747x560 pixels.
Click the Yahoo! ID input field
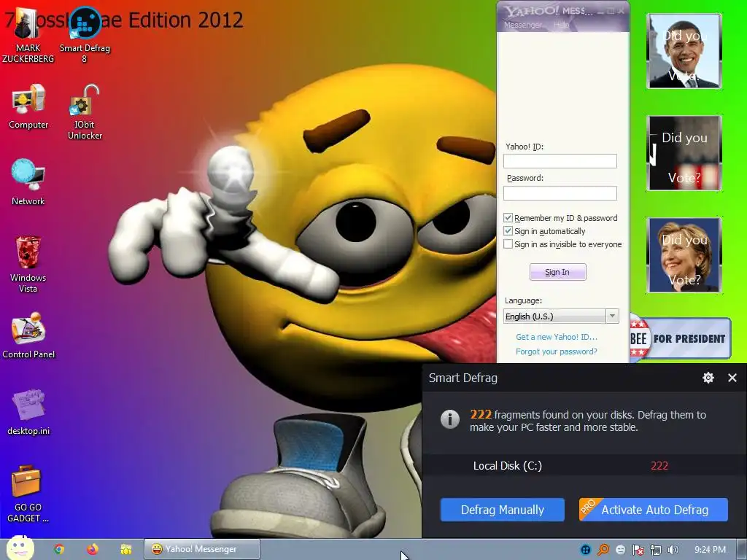click(x=560, y=161)
